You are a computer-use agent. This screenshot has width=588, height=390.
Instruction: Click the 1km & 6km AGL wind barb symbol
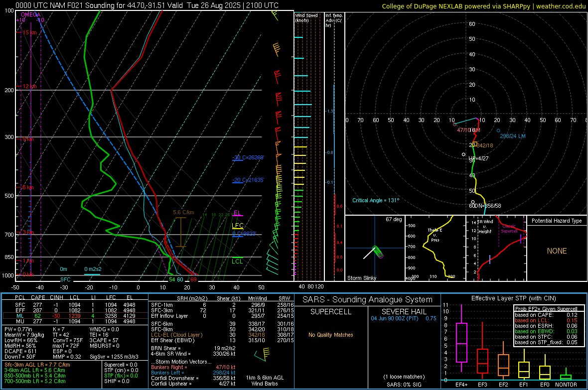click(x=262, y=354)
